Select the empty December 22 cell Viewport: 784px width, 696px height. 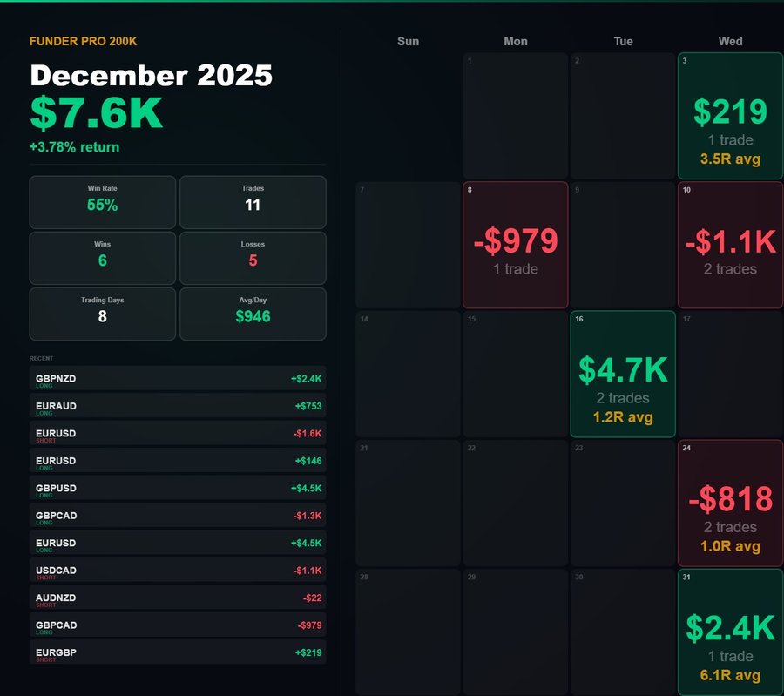pyautogui.click(x=516, y=503)
